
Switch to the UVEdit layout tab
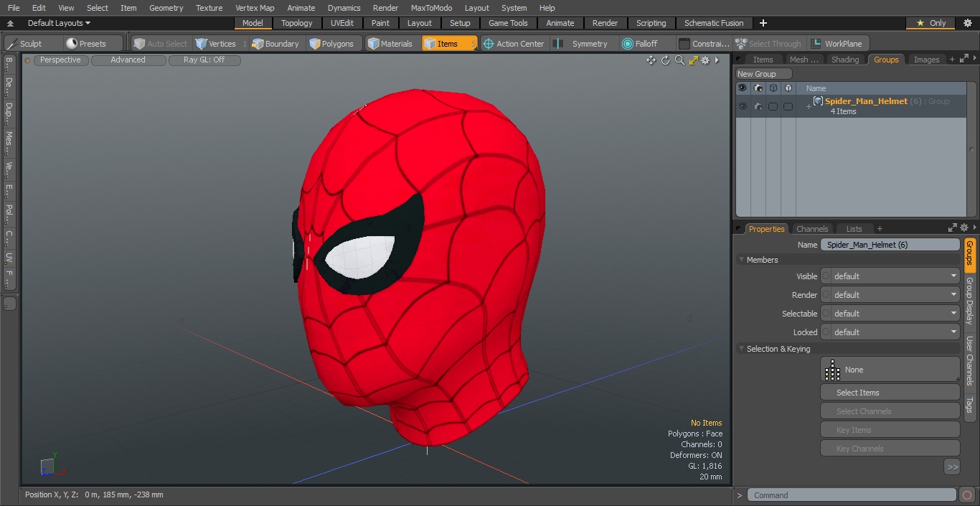coord(342,23)
